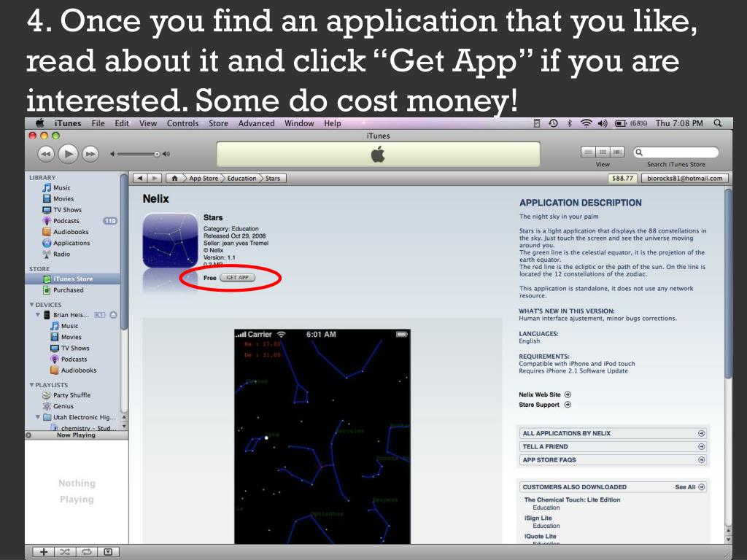Screen dimensions: 747x560
Task: Adjust the volume slider knob
Action: tap(157, 154)
